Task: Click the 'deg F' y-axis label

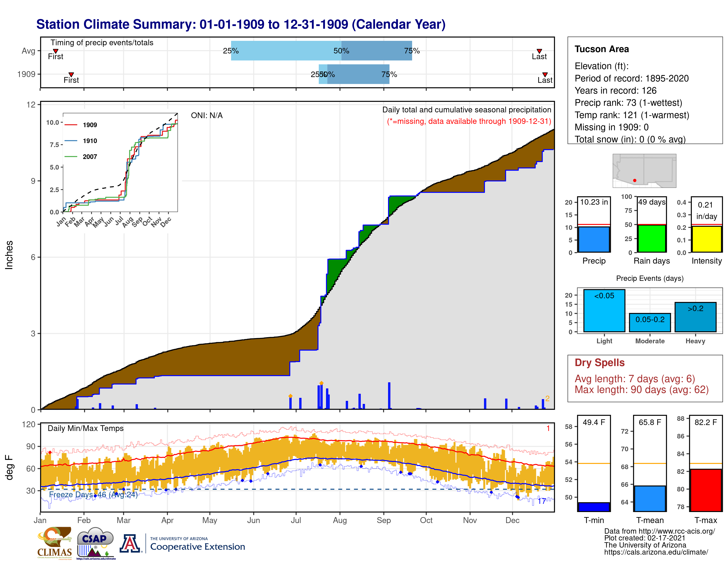Action: tap(9, 468)
